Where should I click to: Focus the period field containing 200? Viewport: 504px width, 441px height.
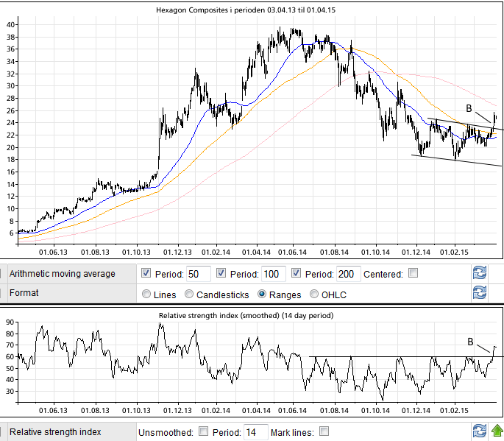tap(348, 274)
